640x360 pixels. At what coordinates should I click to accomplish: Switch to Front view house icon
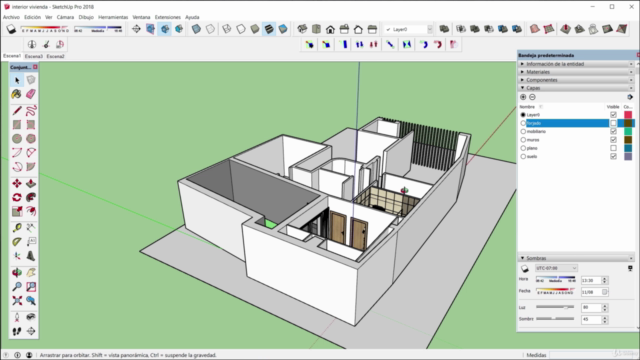[330, 29]
